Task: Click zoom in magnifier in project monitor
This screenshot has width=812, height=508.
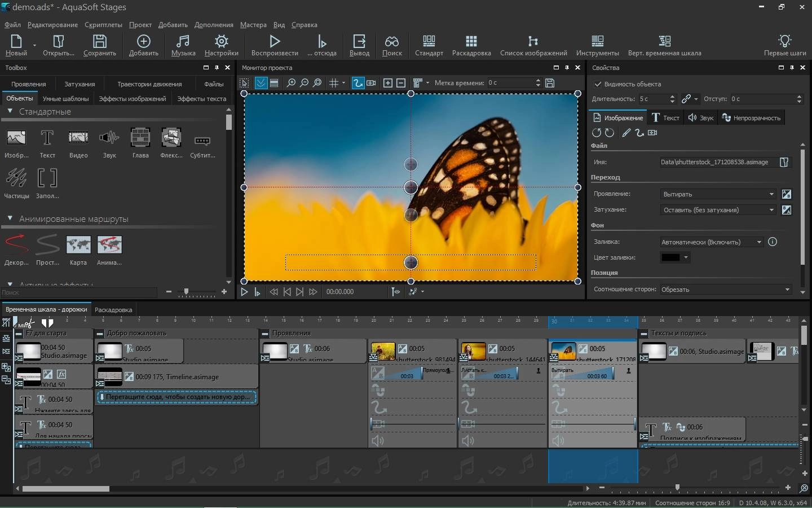Action: click(x=291, y=83)
